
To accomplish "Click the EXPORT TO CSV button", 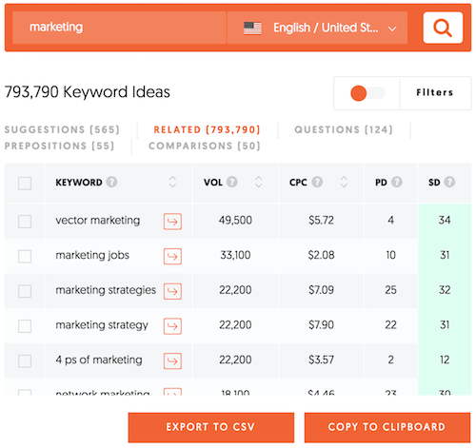I will [x=211, y=427].
